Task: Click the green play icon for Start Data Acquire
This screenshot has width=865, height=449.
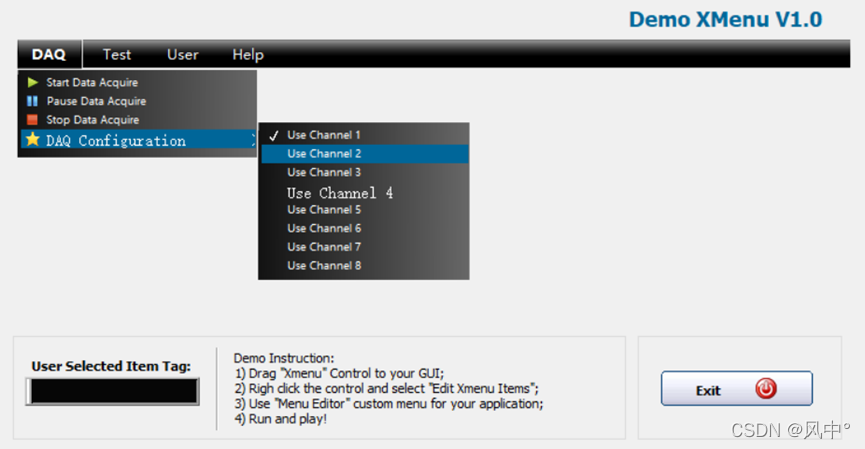Action: [33, 82]
